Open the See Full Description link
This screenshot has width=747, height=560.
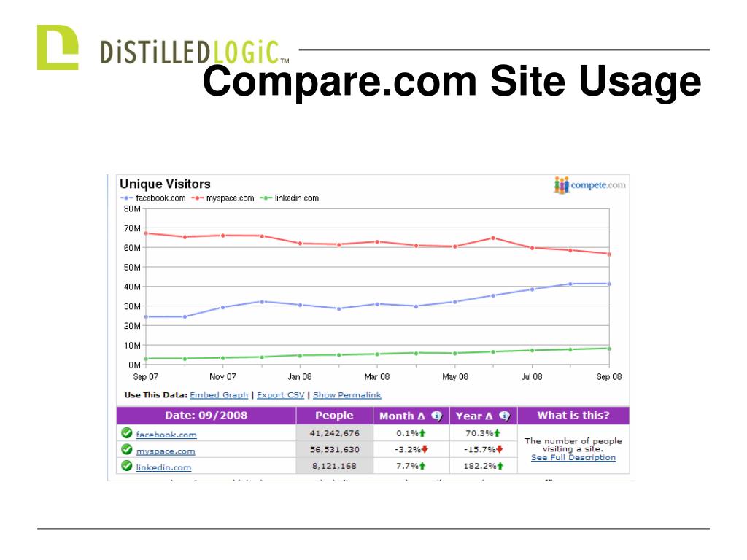pos(573,457)
